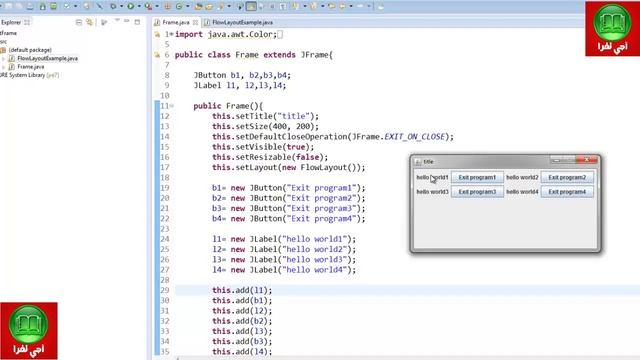Image resolution: width=640 pixels, height=360 pixels.
Task: Click the green Run button in toolbar
Action: 131,6
